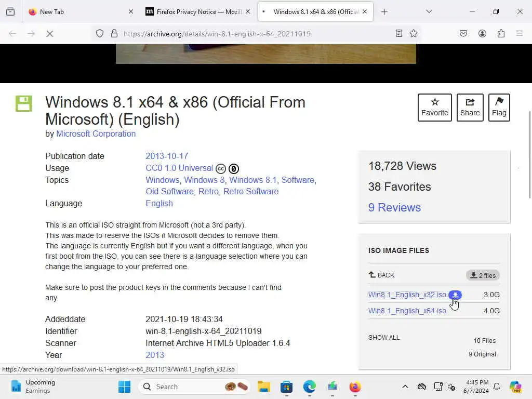
Task: Click the CC Creative Commons license icon
Action: 220,169
